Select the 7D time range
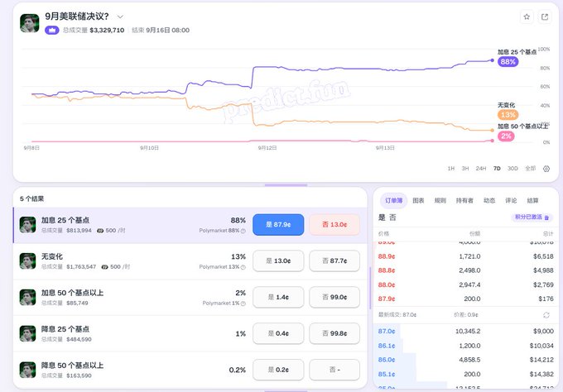 [x=497, y=169]
